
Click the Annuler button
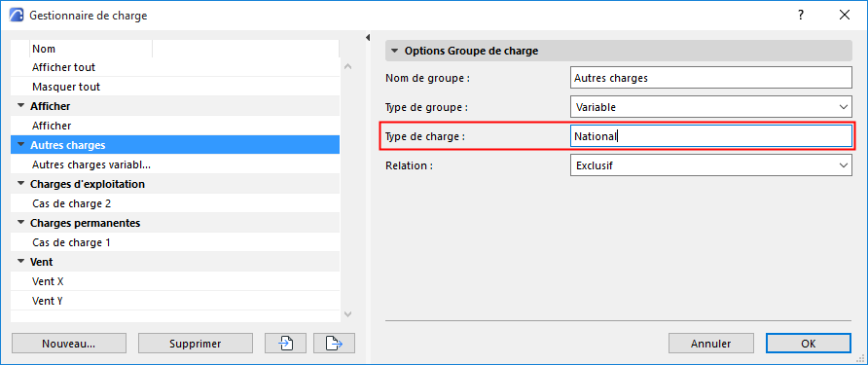pyautogui.click(x=710, y=344)
